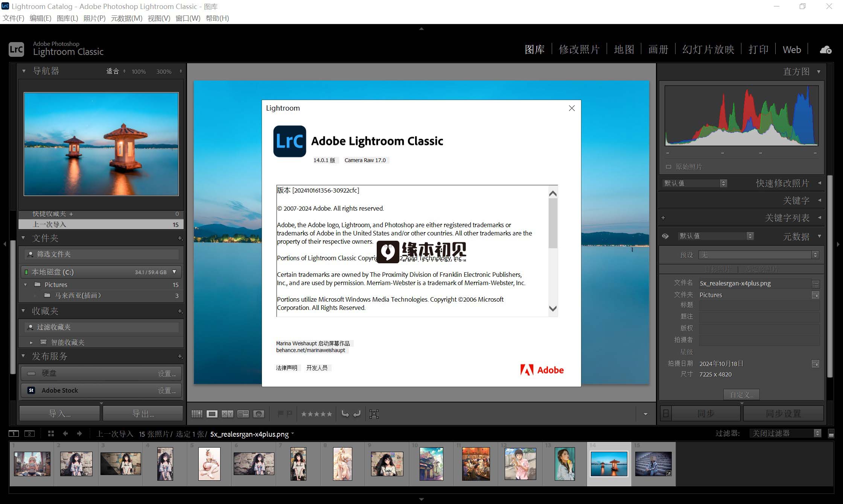The width and height of the screenshot is (843, 504).
Task: Click the 导入... button
Action: pyautogui.click(x=60, y=414)
